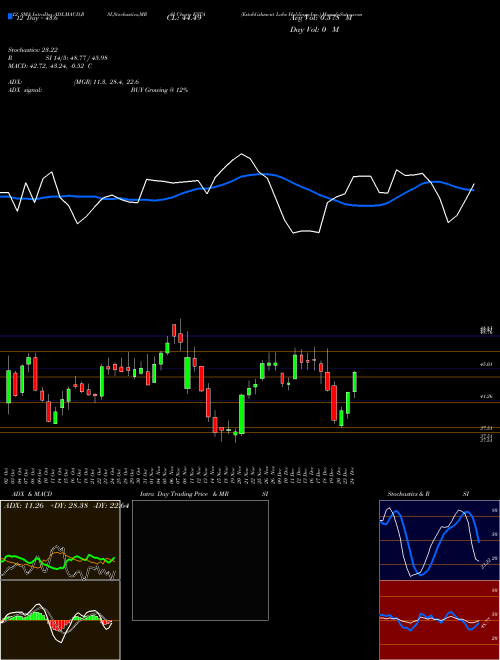Viewport: 500px width, 660px height.
Task: Select the CL: 44.49 closing price text
Action: [x=184, y=18]
